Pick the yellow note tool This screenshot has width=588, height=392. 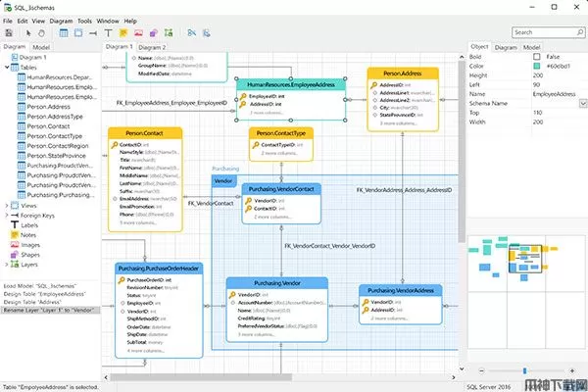(124, 32)
